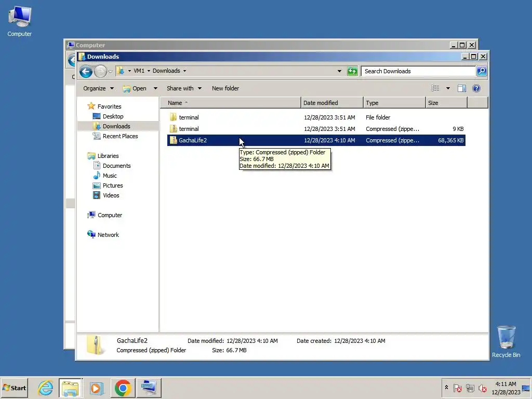
Task: Launch Internet Explorer from taskbar
Action: point(46,388)
